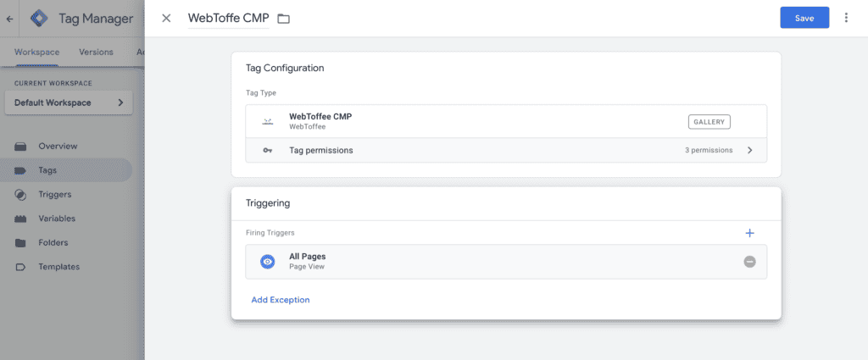
Task: Expand Tag permissions with the chevron
Action: (750, 150)
